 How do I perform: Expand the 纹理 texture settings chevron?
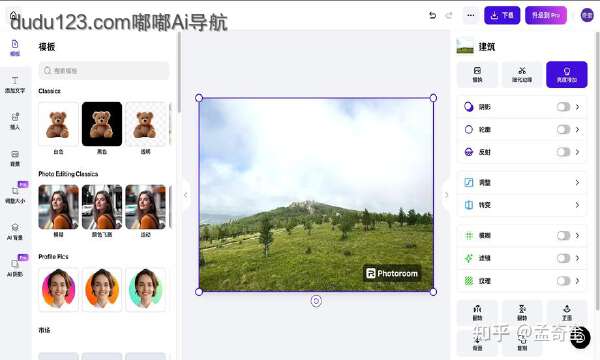point(577,281)
